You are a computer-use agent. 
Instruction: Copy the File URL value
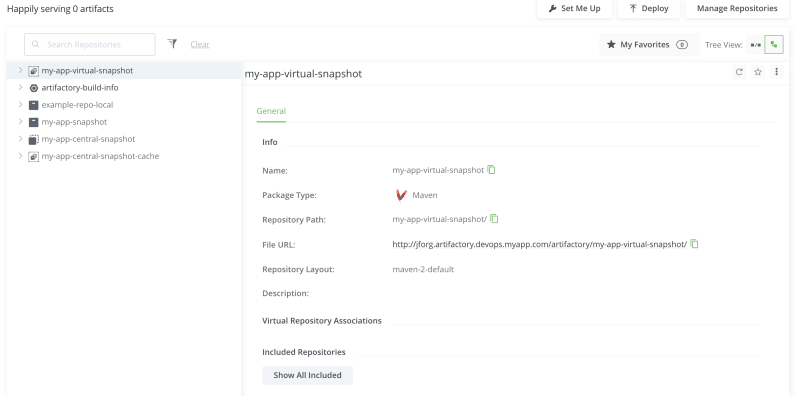694,244
